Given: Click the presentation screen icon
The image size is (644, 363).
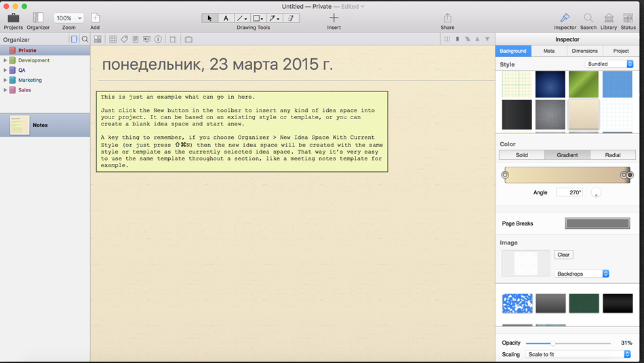Looking at the screenshot, I should [x=146, y=39].
